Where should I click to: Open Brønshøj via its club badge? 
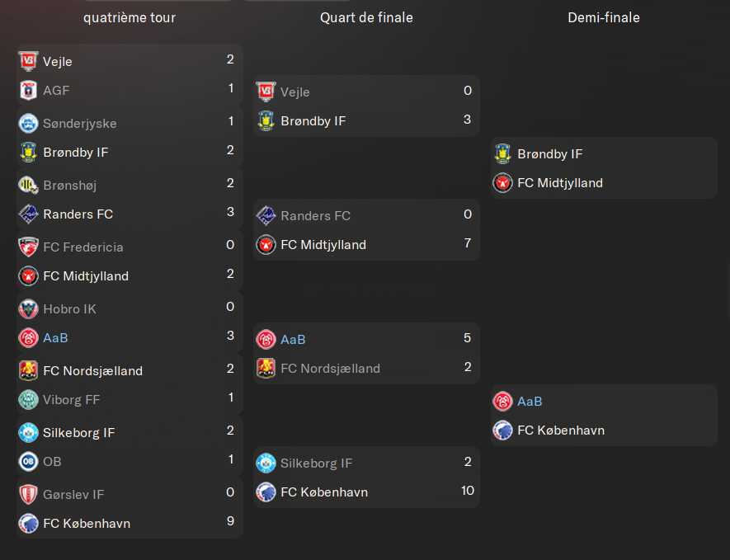[x=28, y=185]
